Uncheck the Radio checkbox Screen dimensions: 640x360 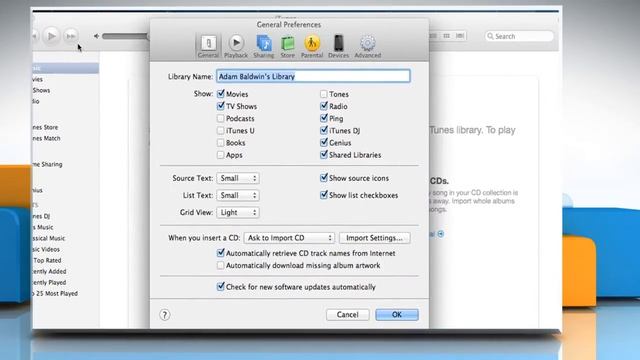[x=324, y=106]
